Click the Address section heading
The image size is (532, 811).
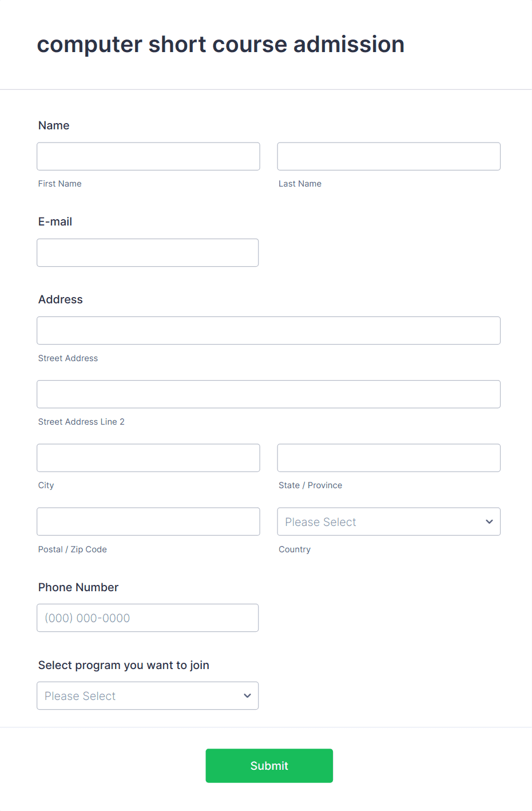[60, 299]
